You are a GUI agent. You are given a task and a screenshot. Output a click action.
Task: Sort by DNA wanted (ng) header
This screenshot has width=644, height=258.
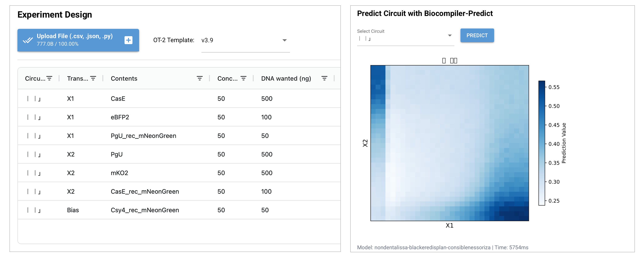[286, 78]
